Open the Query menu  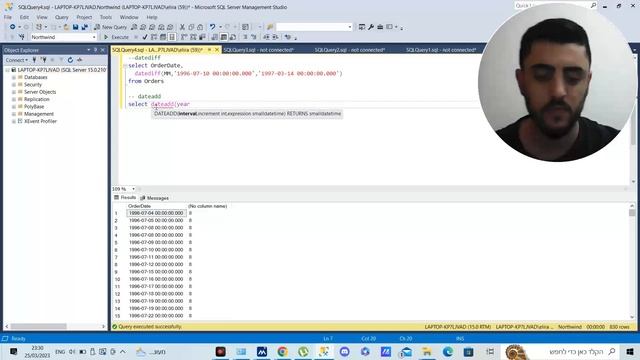tap(62, 17)
